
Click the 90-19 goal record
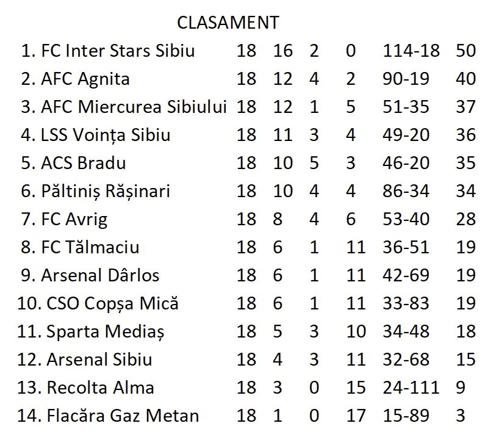[x=406, y=79]
